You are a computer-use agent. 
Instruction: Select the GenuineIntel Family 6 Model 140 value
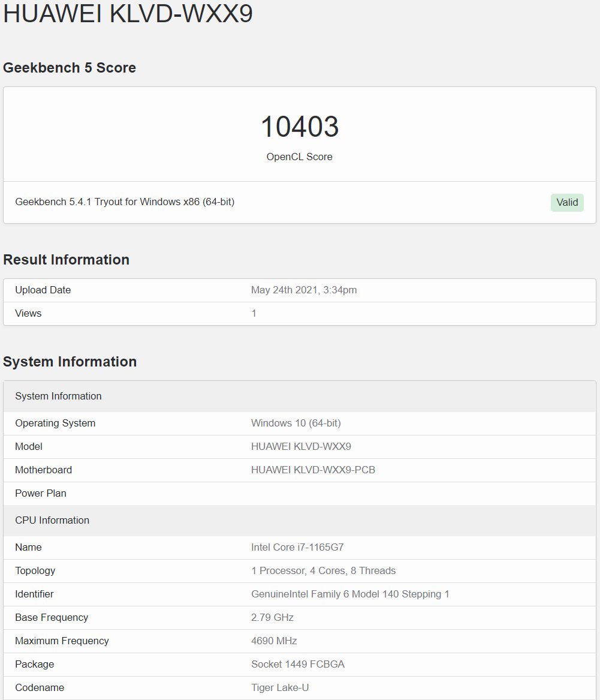[350, 594]
